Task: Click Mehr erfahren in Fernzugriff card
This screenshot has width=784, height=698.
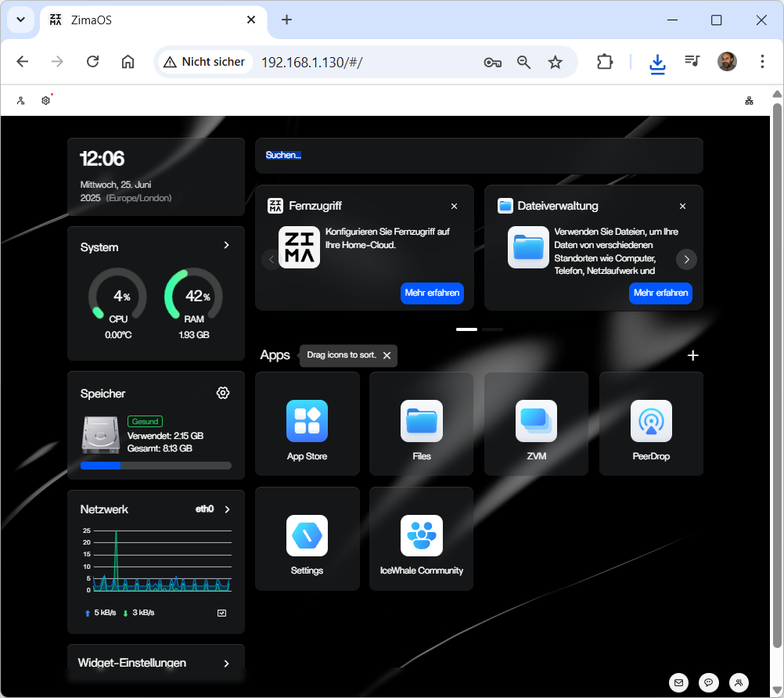Action: click(x=432, y=293)
